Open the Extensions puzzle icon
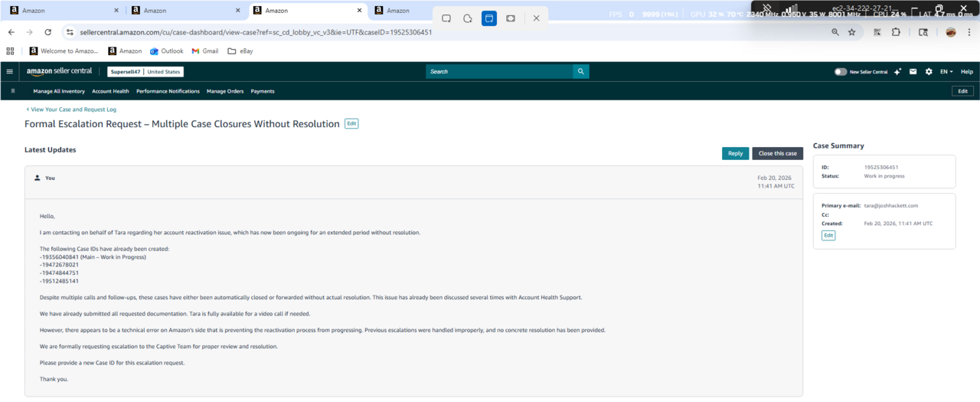Screen dimensions: 980x402 [896, 32]
